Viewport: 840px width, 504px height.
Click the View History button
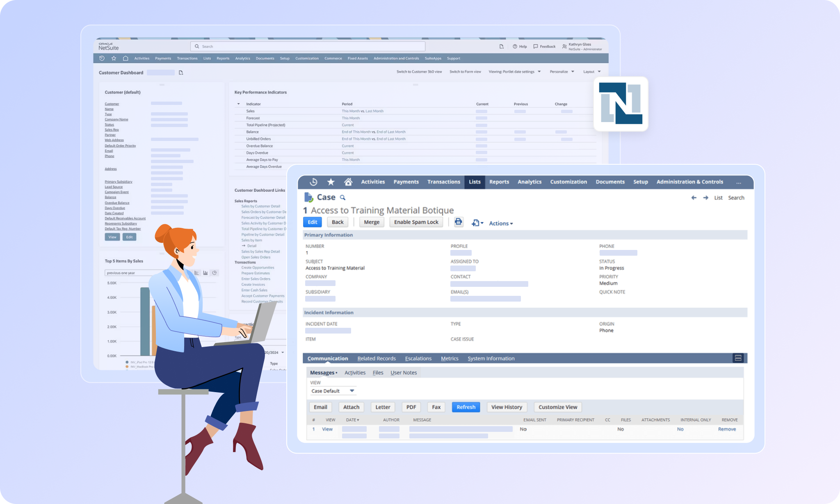pos(507,407)
